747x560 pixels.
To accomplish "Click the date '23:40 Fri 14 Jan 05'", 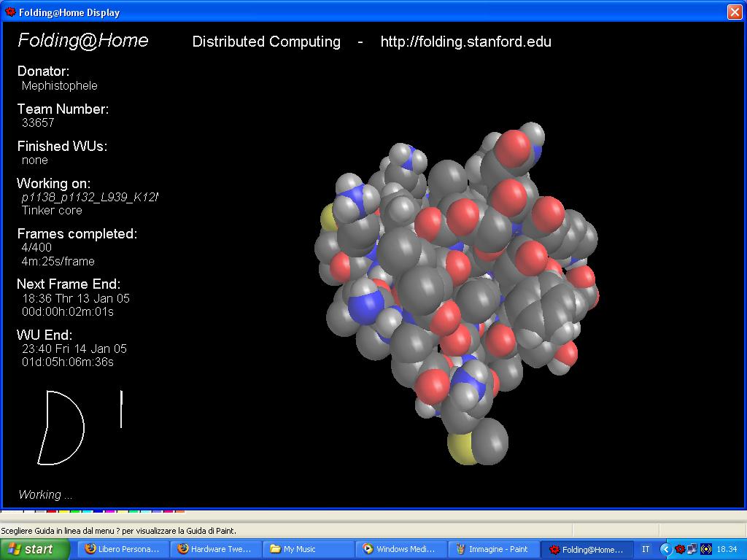I will click(74, 349).
